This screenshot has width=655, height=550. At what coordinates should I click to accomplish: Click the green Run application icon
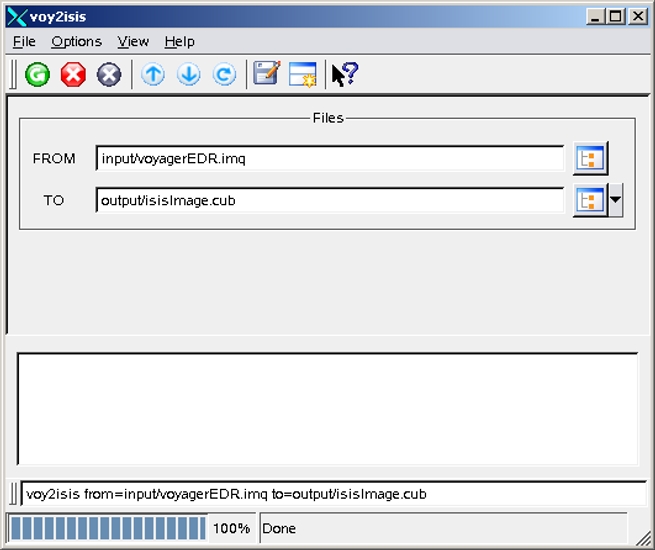coord(37,75)
